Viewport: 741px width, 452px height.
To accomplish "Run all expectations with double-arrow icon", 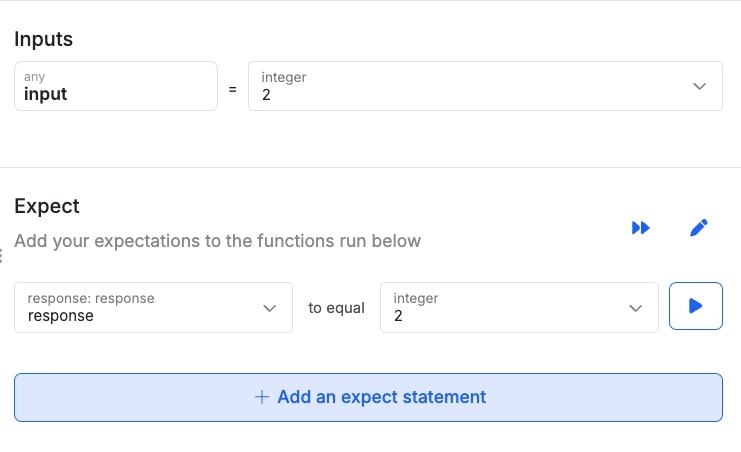I will 641,228.
